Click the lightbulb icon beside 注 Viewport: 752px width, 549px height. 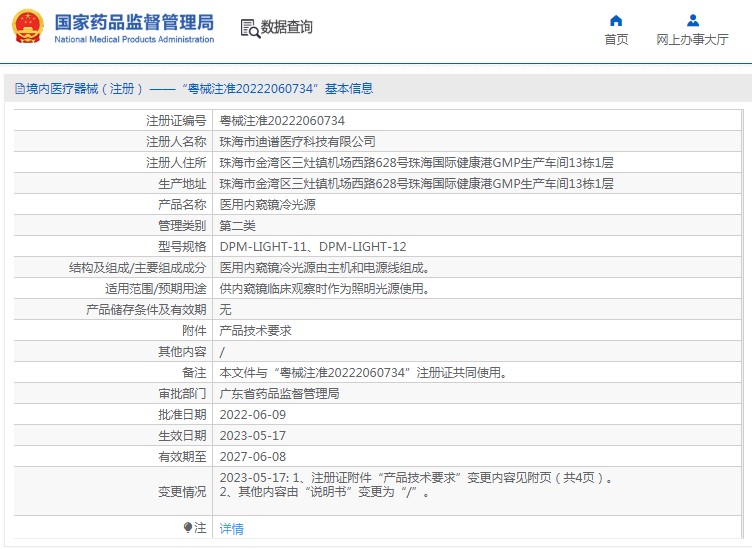(x=187, y=527)
